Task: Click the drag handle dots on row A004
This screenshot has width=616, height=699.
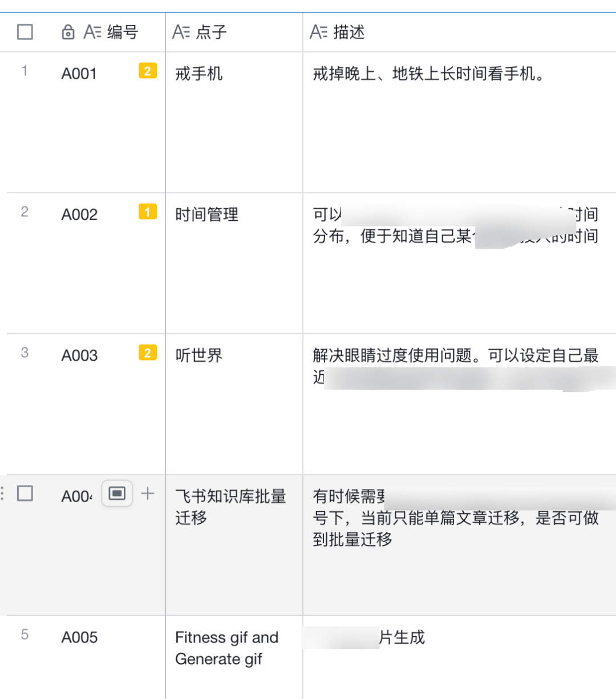Action: click(x=3, y=494)
